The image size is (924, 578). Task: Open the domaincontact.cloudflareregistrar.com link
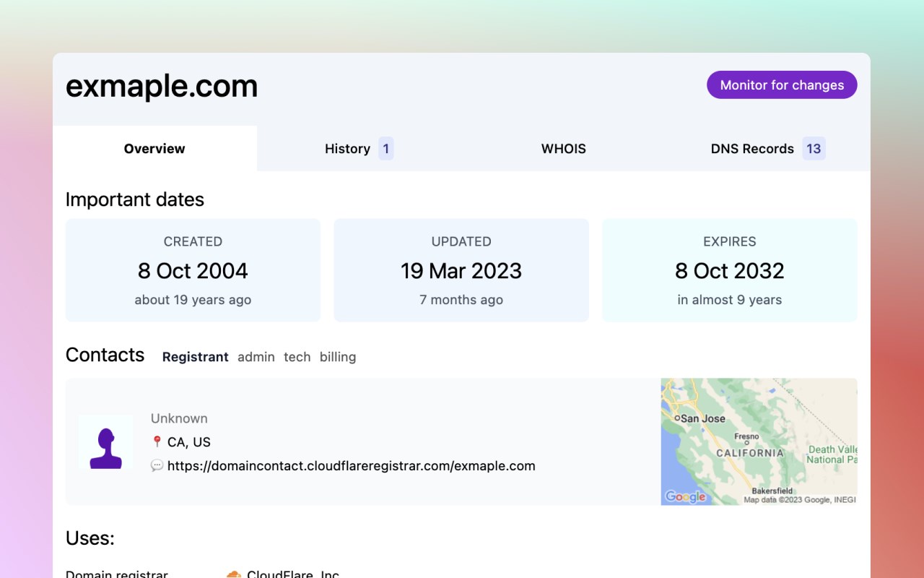click(x=352, y=466)
